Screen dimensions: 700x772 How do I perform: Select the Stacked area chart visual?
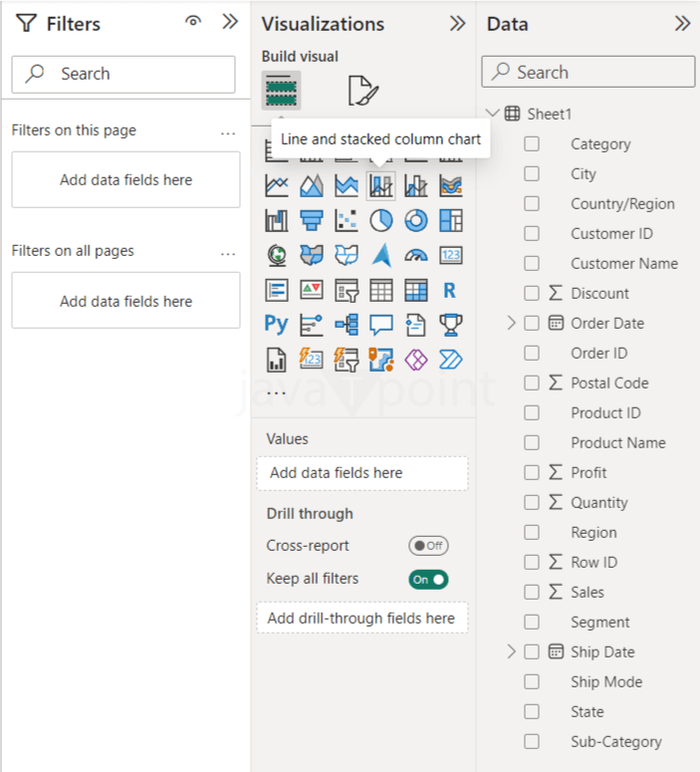pyautogui.click(x=347, y=185)
